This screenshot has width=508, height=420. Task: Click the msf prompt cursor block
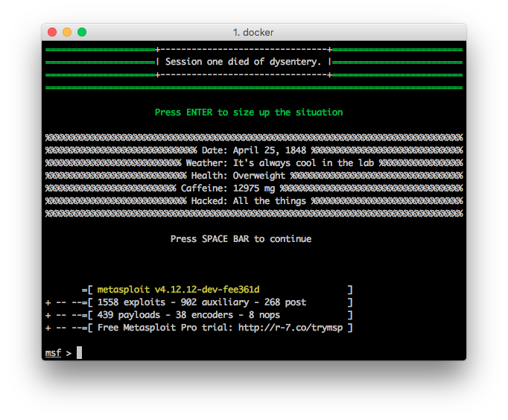80,353
